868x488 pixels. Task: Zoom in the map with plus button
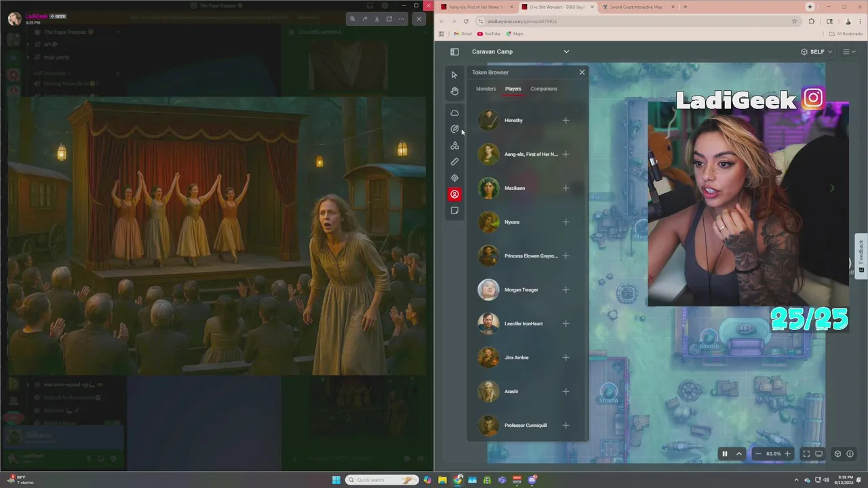point(787,453)
